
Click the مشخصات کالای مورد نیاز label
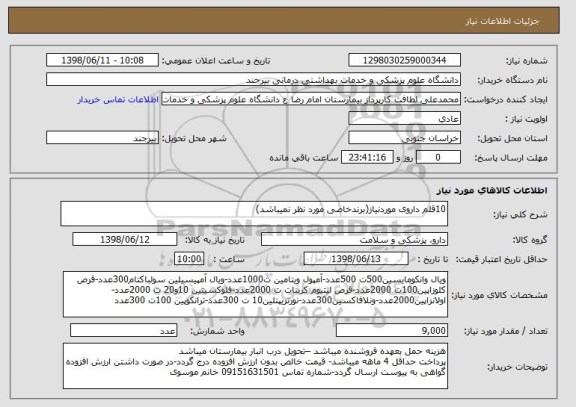point(499,295)
